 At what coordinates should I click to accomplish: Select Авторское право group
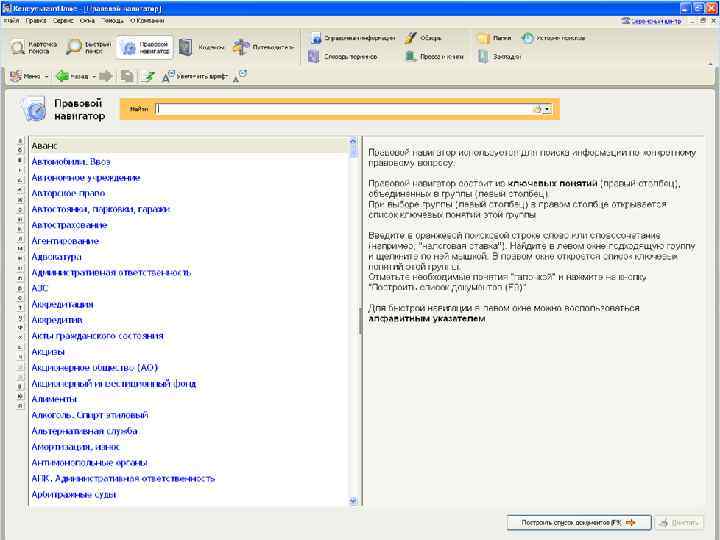coord(68,193)
